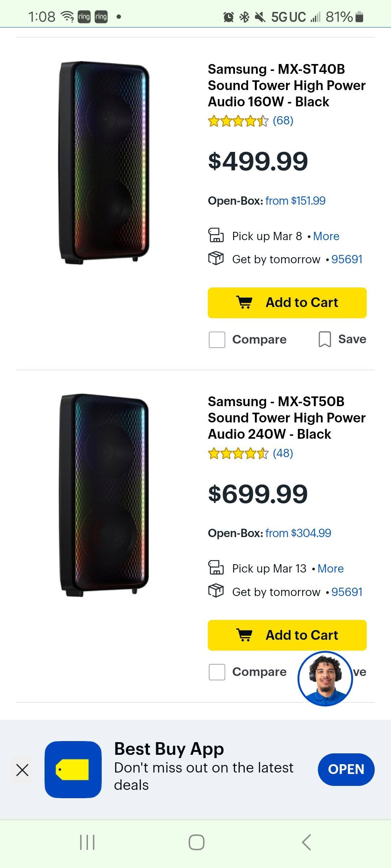Expand More pickup options for Mar 13

pos(330,569)
